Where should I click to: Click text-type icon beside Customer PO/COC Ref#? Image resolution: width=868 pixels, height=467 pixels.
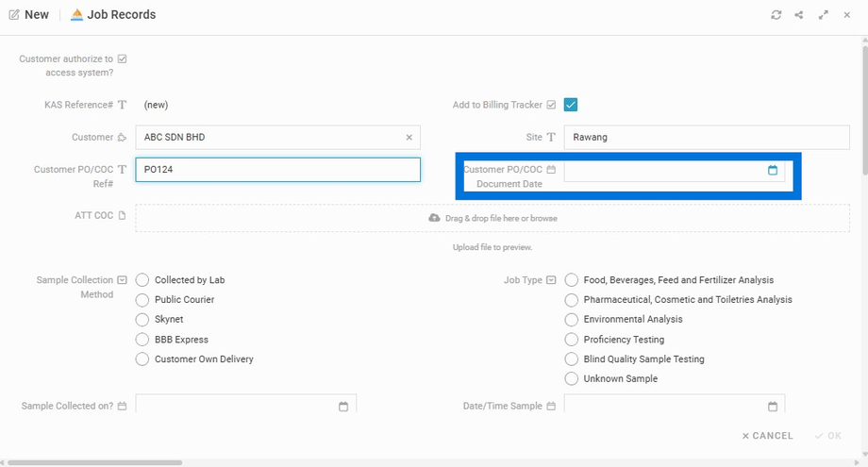click(x=123, y=169)
